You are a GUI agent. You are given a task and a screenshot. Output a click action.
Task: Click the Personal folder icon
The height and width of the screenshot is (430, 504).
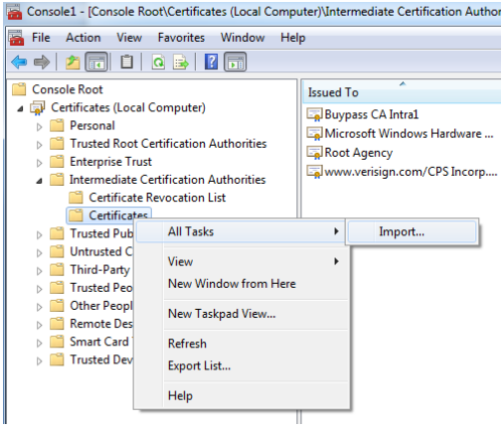pos(57,125)
